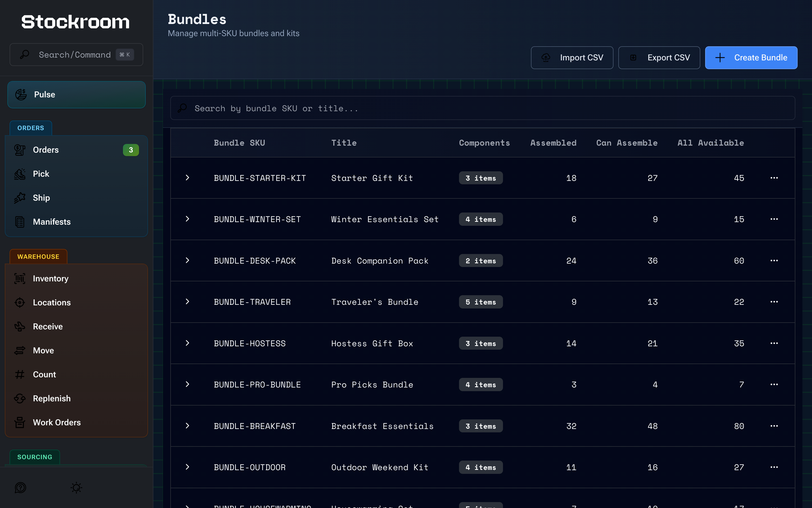This screenshot has height=508, width=812.
Task: Click the Work Orders icon
Action: (20, 422)
